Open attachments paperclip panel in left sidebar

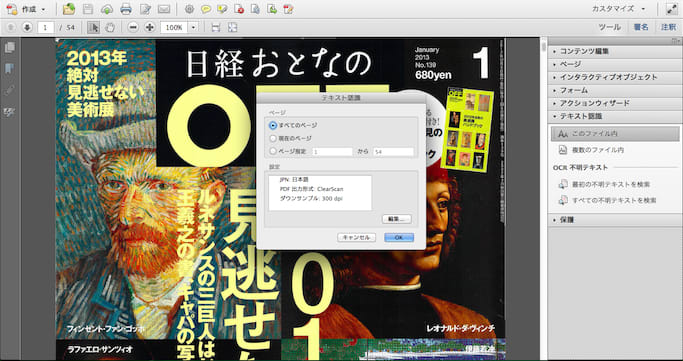point(9,90)
